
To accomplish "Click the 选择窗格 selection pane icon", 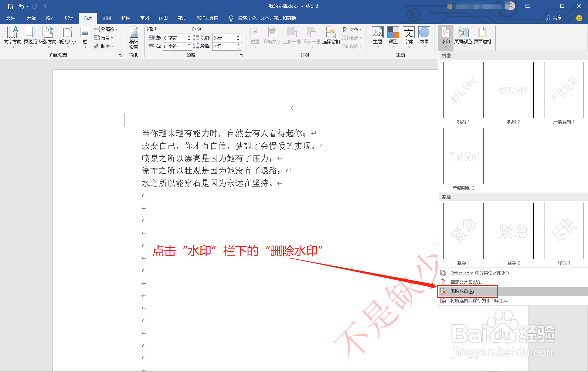I will (331, 36).
